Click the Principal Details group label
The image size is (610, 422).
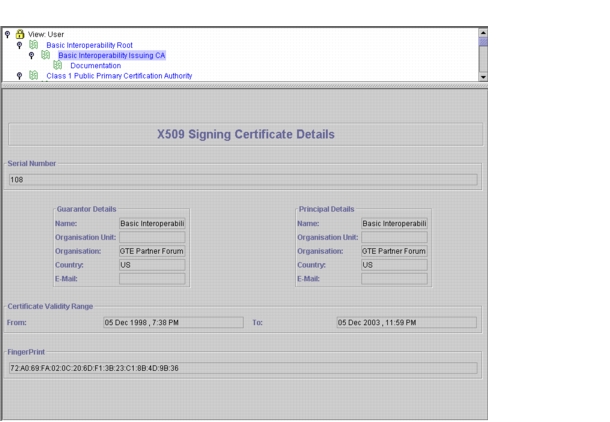point(326,209)
